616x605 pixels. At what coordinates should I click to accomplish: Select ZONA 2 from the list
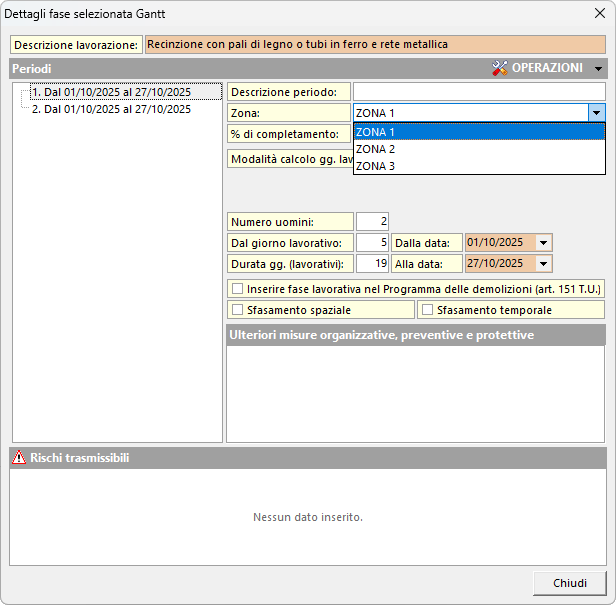coord(478,149)
